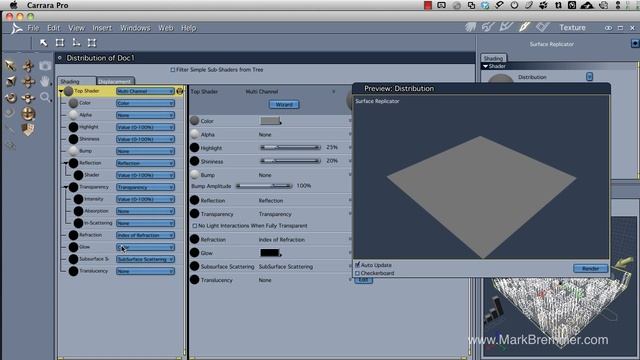640x360 pixels.
Task: Click the magnifier zoom tool
Action: (x=45, y=97)
